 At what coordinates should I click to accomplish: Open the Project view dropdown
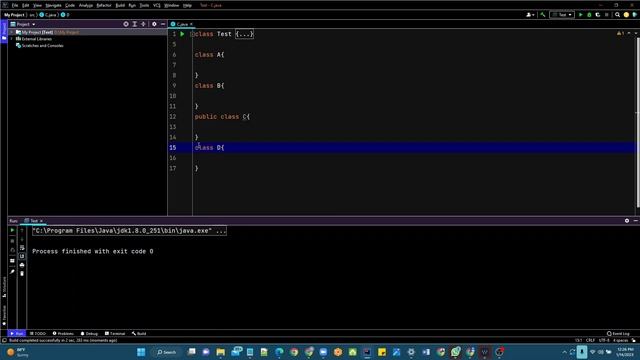tap(23, 24)
